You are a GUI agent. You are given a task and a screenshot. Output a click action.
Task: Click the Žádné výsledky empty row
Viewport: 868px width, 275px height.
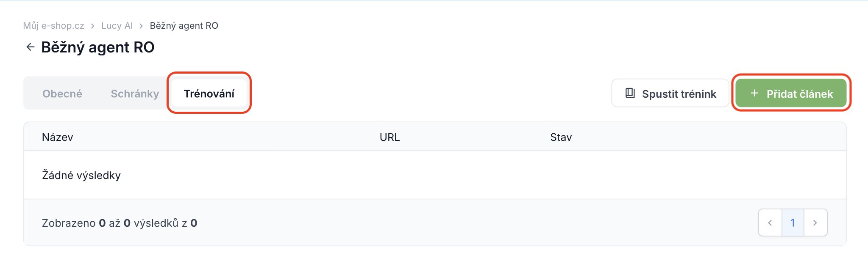[435, 175]
